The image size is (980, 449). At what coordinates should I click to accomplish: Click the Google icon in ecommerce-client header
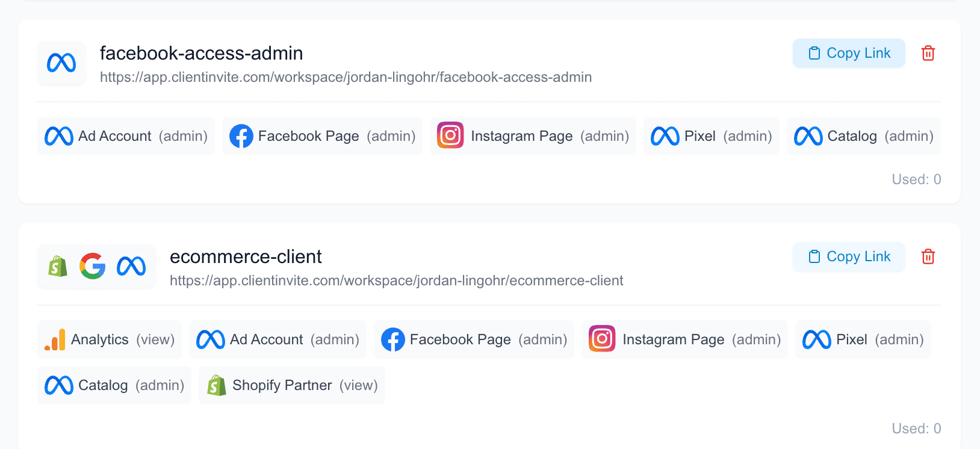(x=93, y=266)
